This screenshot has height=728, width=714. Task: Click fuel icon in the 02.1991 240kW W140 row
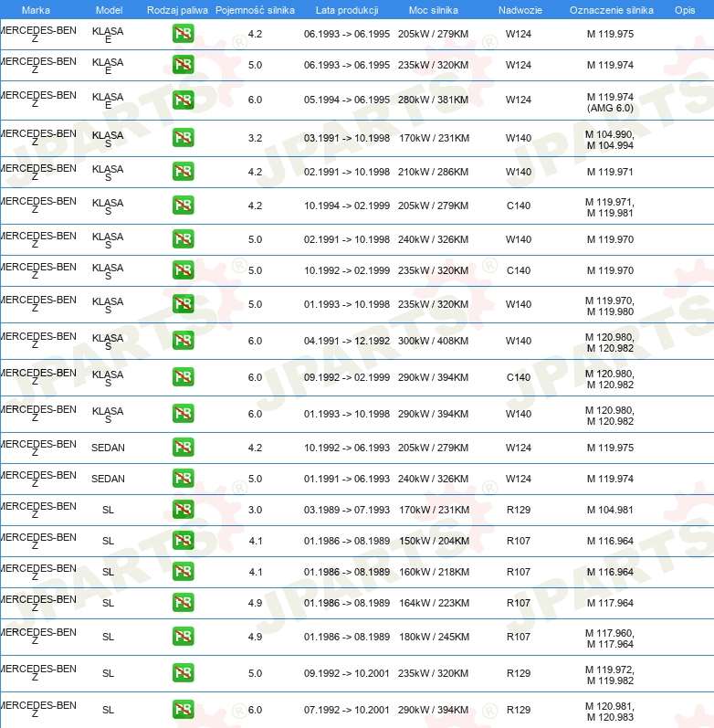pyautogui.click(x=183, y=239)
